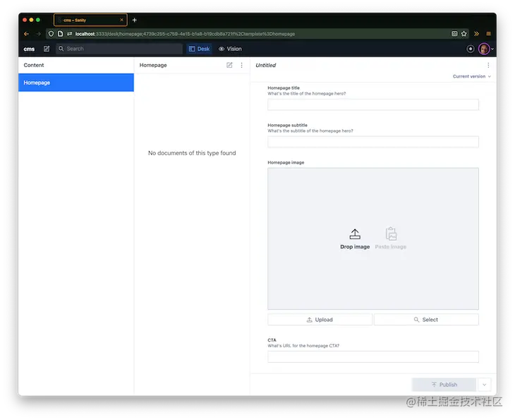Select Homepage in Content list
The image size is (515, 420).
click(76, 83)
